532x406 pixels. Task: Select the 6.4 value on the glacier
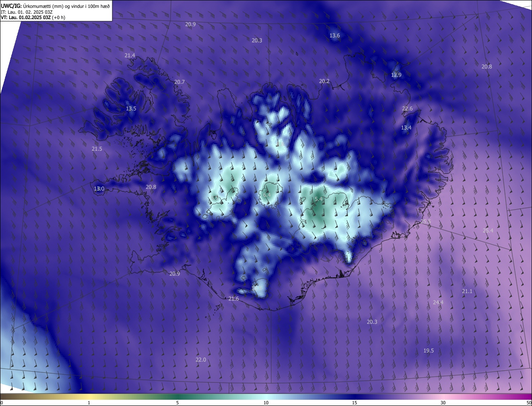(x=267, y=195)
